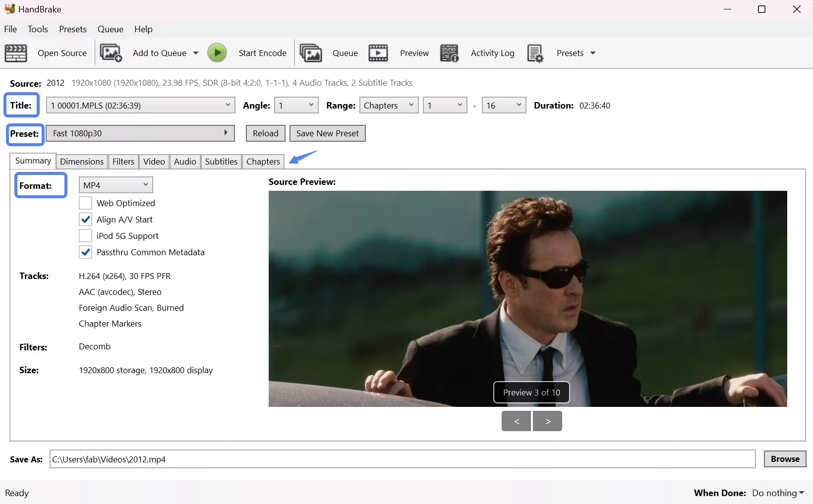The height and width of the screenshot is (504, 813).
Task: Click the Reload button
Action: (265, 133)
